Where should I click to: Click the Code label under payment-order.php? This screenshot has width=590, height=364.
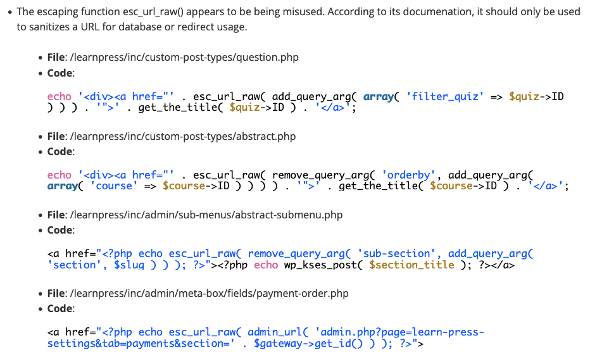click(61, 309)
